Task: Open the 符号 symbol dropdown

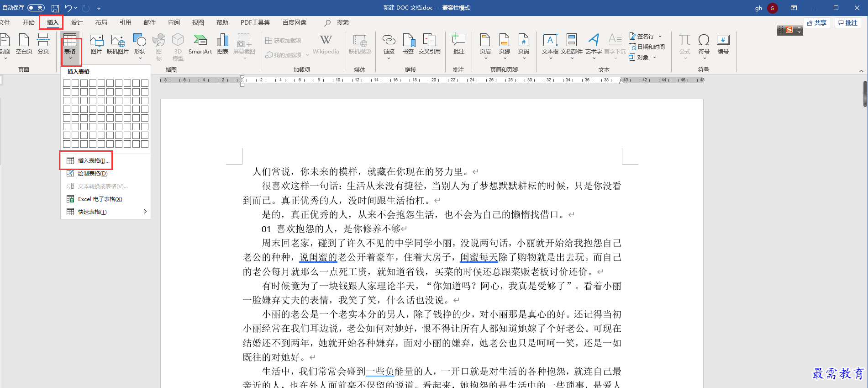Action: [704, 47]
